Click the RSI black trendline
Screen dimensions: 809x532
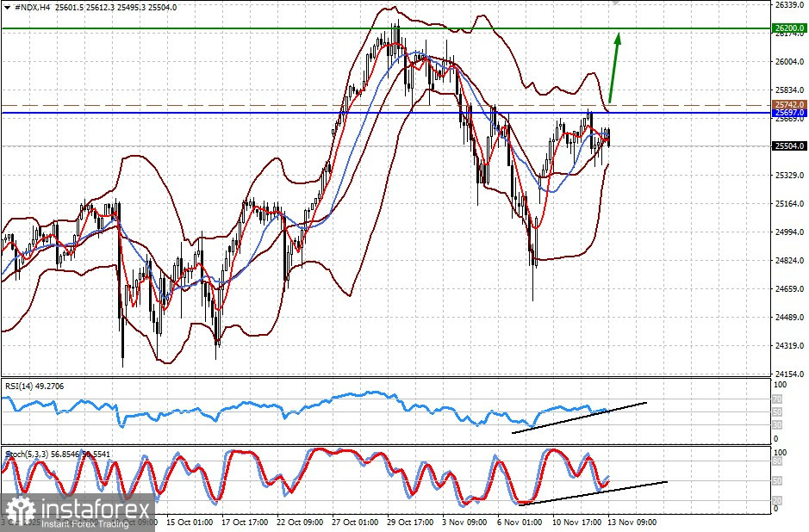tap(579, 418)
